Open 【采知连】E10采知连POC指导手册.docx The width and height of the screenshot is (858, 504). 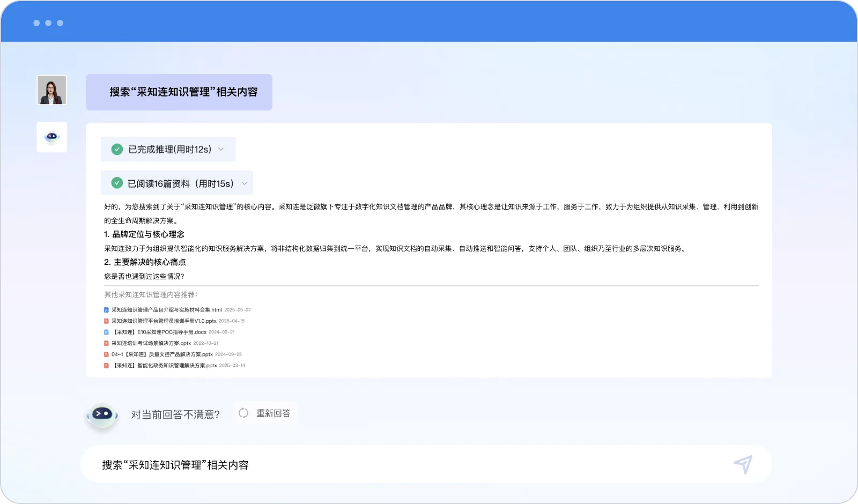tap(159, 332)
